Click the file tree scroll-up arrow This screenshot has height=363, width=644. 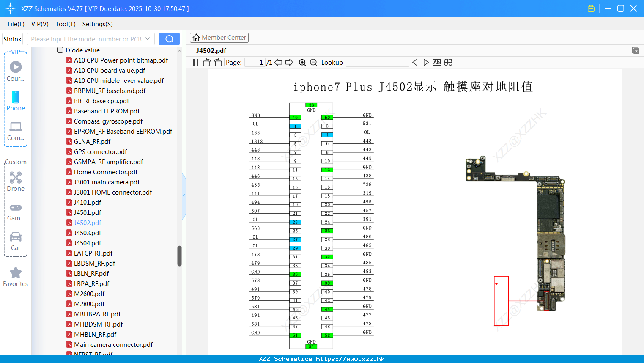(x=179, y=51)
